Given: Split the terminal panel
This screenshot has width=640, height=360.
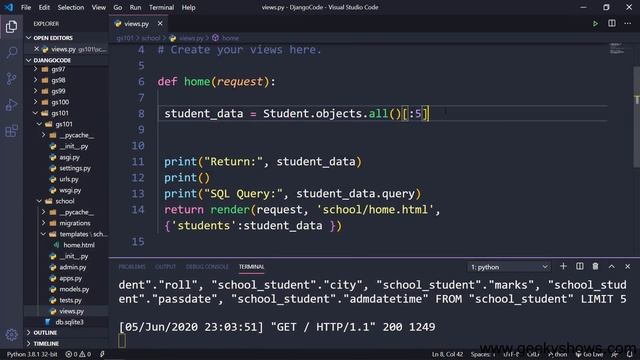Looking at the screenshot, I should coord(580,267).
